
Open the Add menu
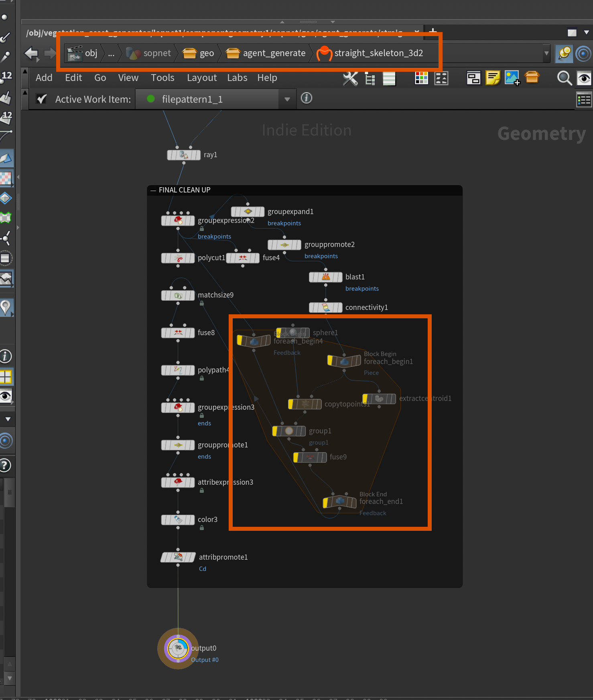point(44,78)
